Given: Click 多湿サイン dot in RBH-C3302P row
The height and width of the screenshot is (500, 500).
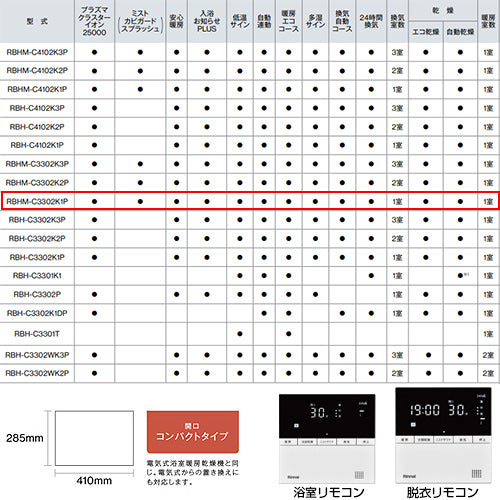Looking at the screenshot, I should click(315, 294).
